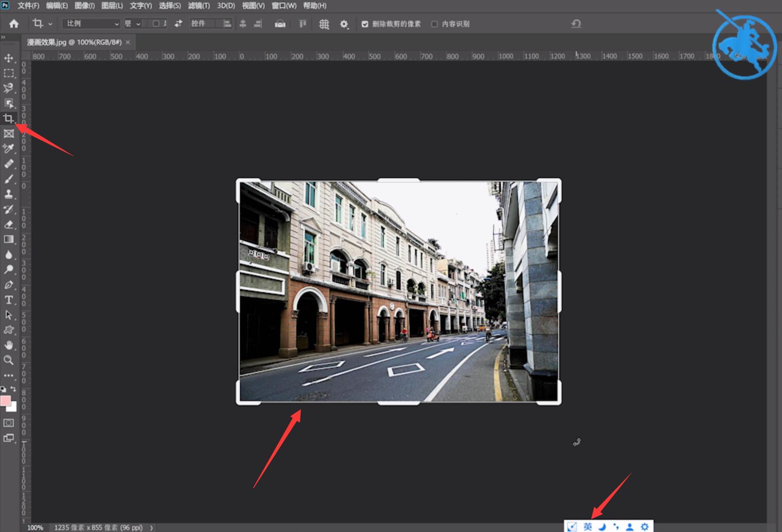782x532 pixels.
Task: Toggle Quick Mask mode
Action: (9, 423)
